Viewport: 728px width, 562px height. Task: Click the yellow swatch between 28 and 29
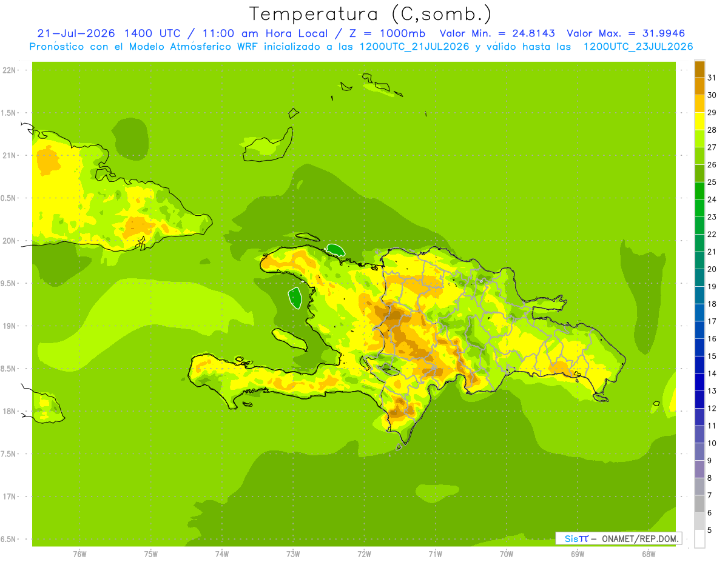(x=699, y=121)
